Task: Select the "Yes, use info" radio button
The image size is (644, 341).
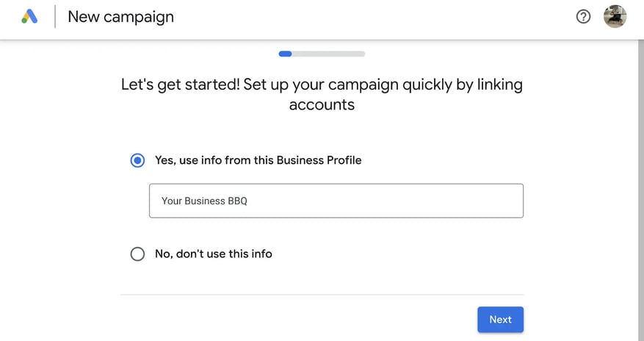Action: [x=137, y=160]
